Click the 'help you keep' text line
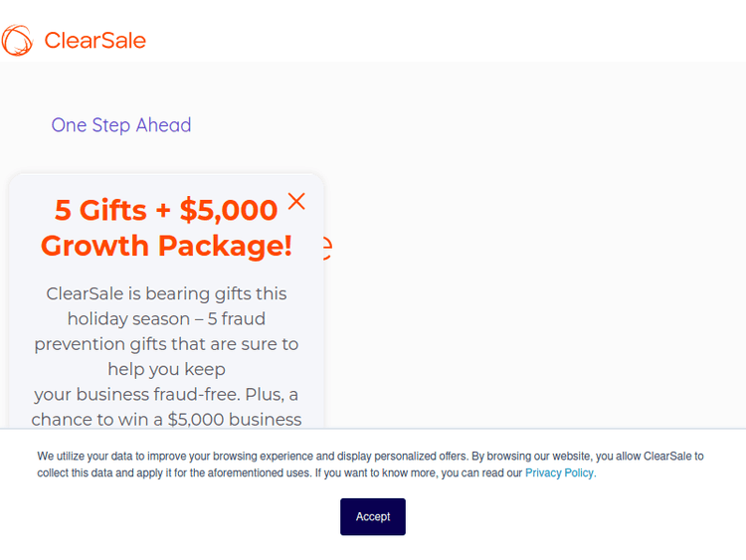Viewport: 746px width, 560px height. [x=166, y=369]
